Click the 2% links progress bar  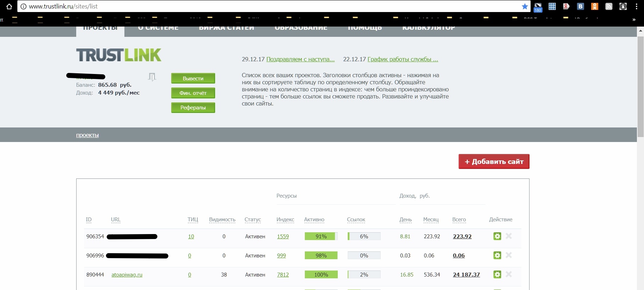click(x=364, y=274)
